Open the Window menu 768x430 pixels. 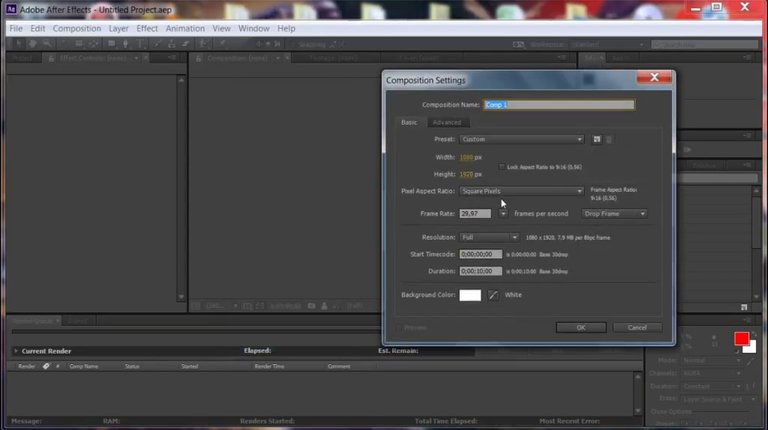click(254, 28)
